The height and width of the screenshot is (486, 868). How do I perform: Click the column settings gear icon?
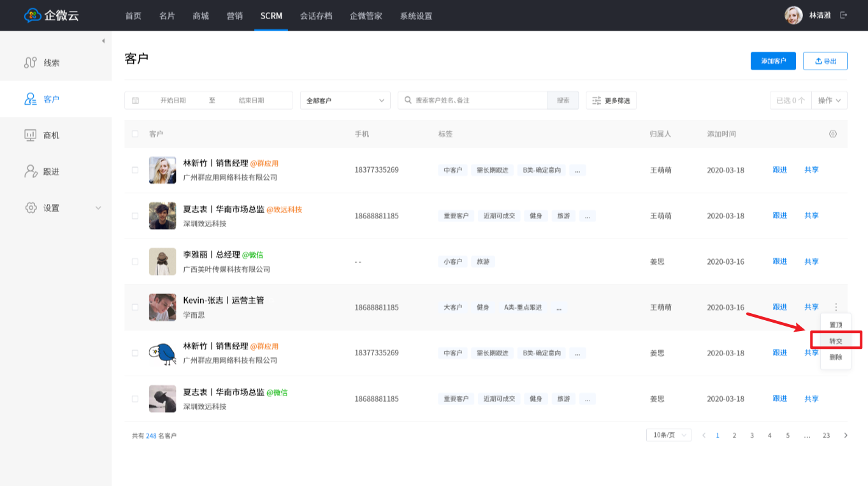pos(832,134)
